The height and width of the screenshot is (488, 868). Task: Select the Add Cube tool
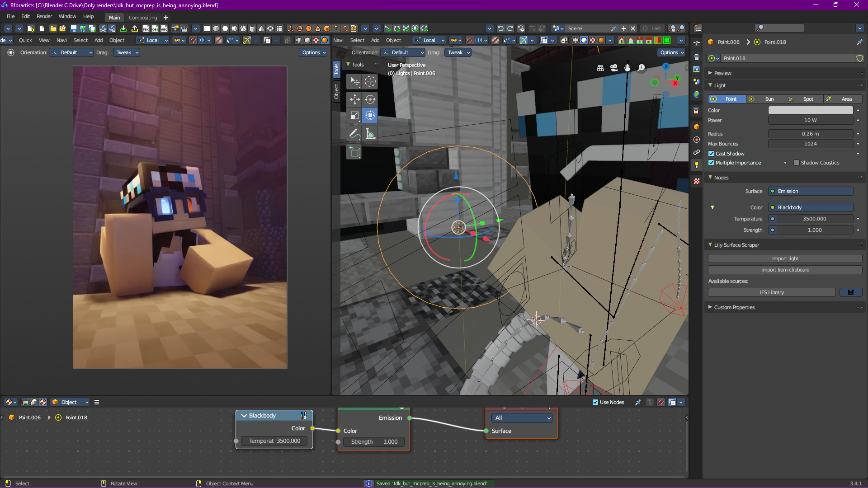pyautogui.click(x=354, y=152)
